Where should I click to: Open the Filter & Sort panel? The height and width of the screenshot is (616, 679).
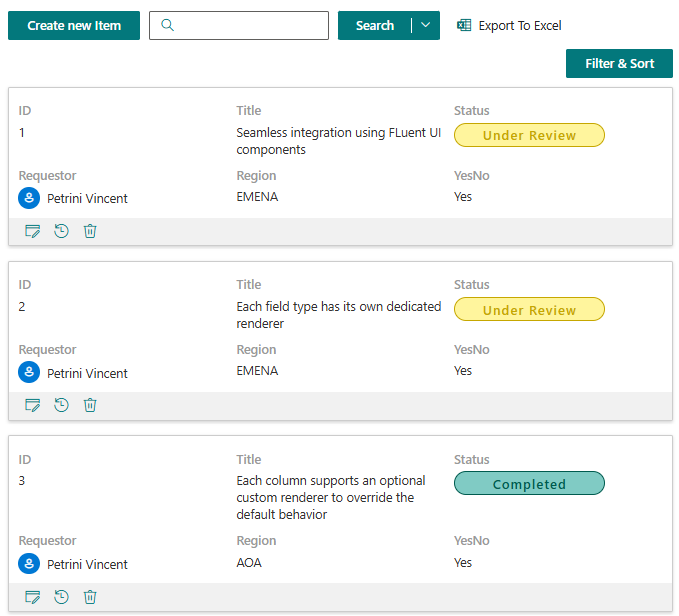tap(619, 64)
